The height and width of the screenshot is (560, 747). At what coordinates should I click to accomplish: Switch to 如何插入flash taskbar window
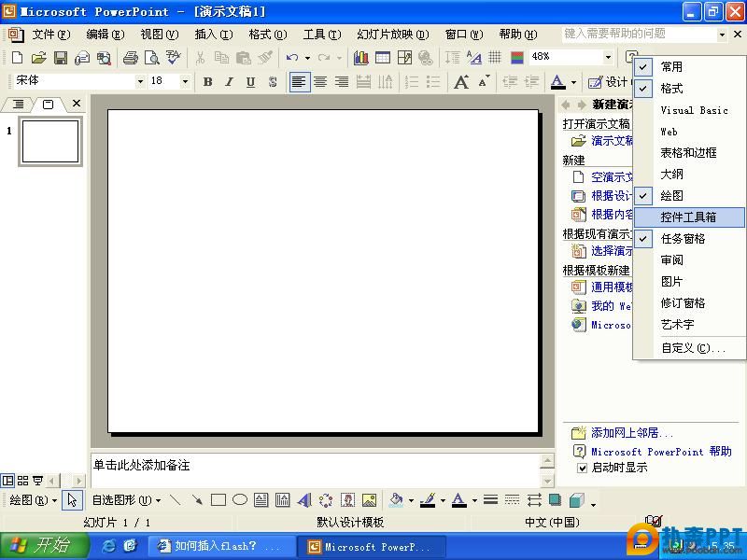click(x=221, y=546)
